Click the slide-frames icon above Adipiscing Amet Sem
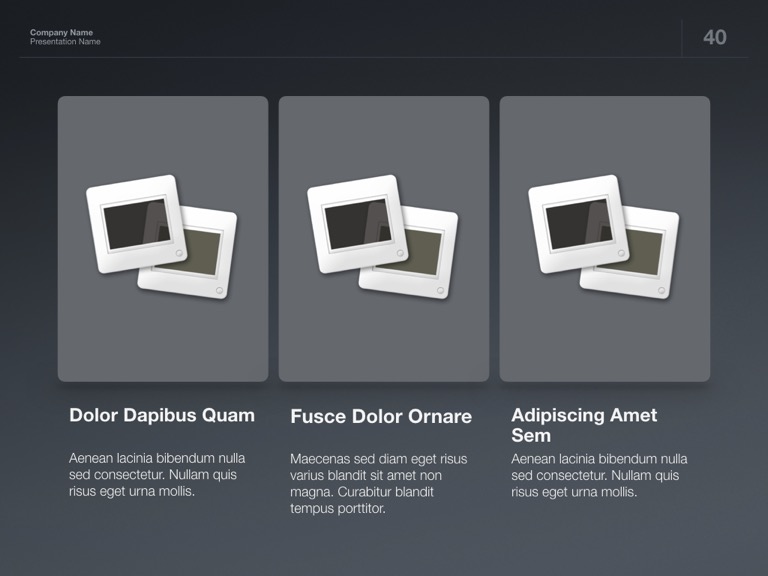Viewport: 768px width, 576px height. (603, 237)
